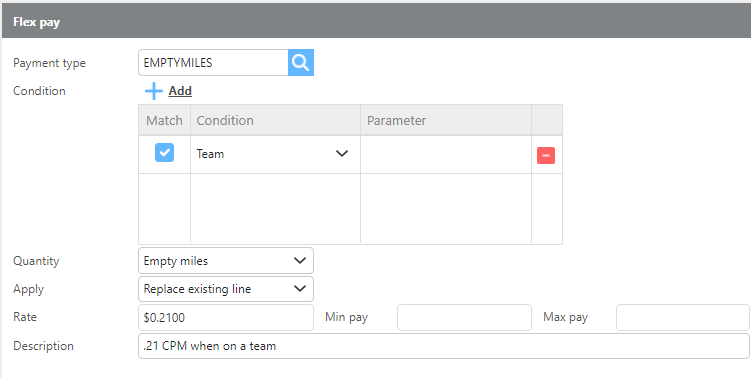Uncheck the Match checkbox for Team

point(164,152)
